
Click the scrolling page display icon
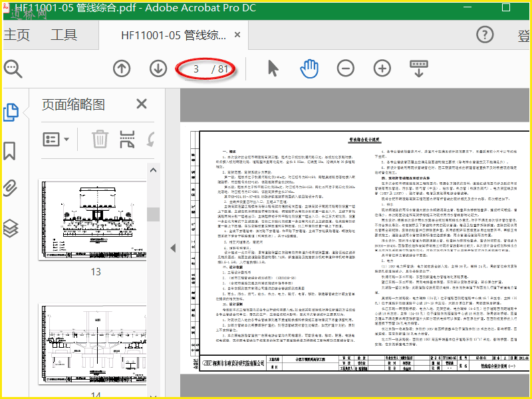click(x=419, y=69)
